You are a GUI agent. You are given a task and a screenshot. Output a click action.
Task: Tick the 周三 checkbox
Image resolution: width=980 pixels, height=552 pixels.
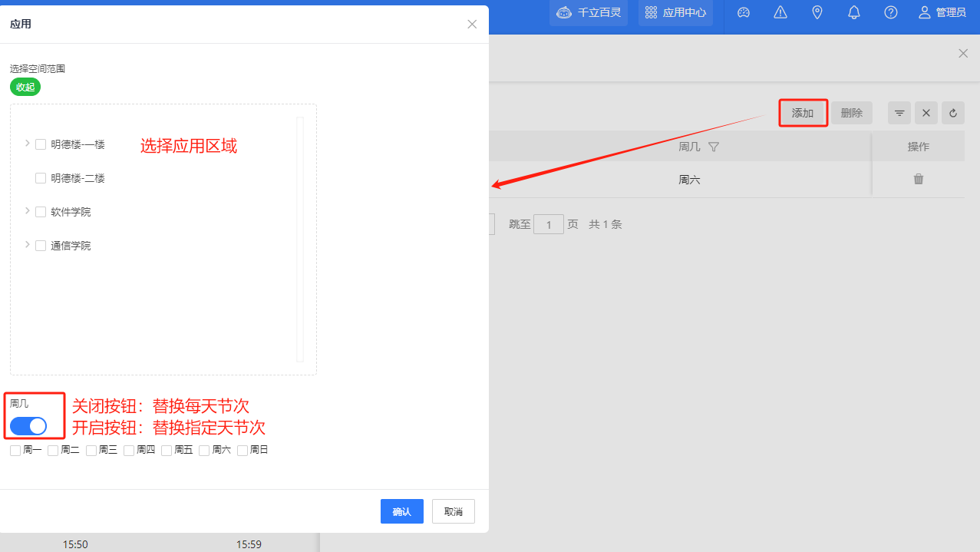(91, 451)
